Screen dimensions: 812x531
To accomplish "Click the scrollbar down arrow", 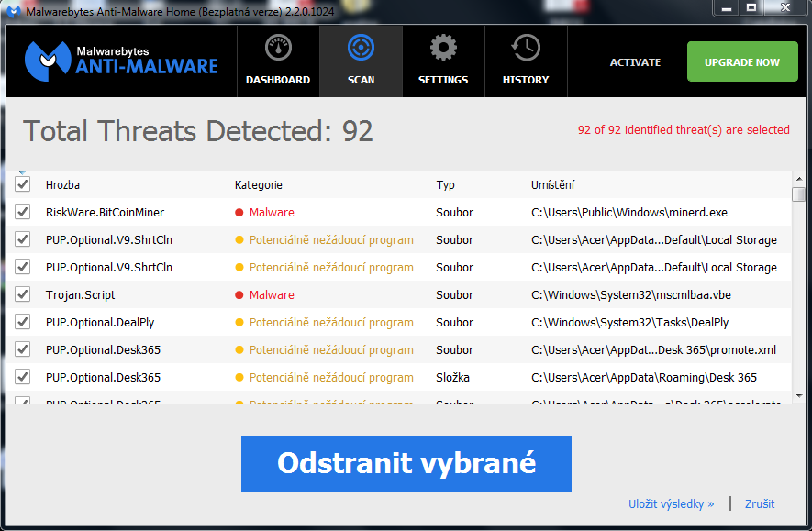I will point(799,396).
